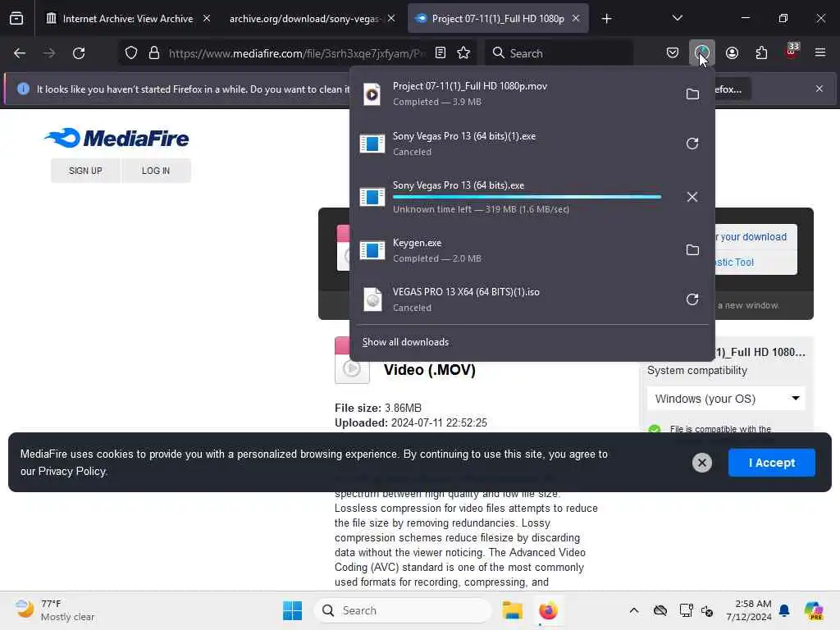Open Firefox View from the tab strip

pyautogui.click(x=16, y=19)
